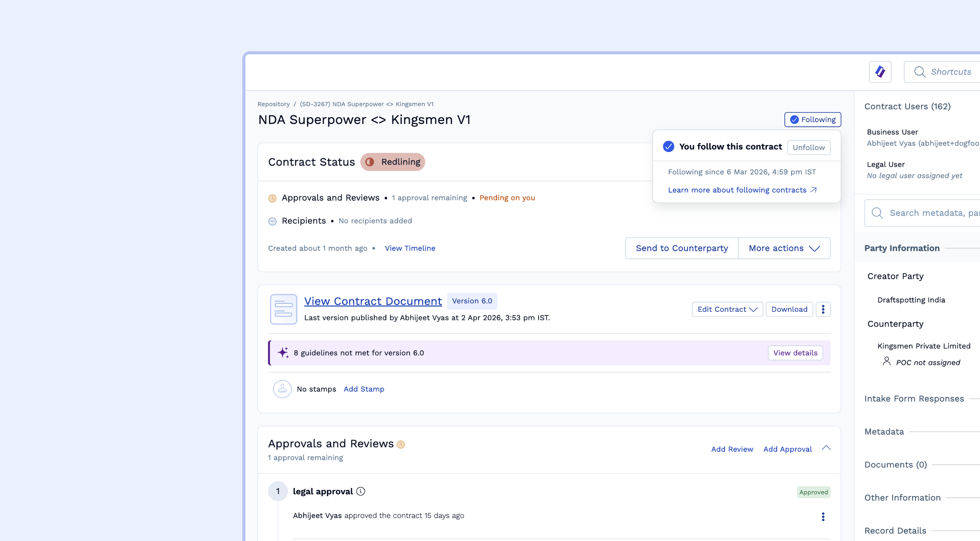Screen dimensions: 980x541
Task: Collapse the Approvals and Reviews section
Action: click(826, 448)
